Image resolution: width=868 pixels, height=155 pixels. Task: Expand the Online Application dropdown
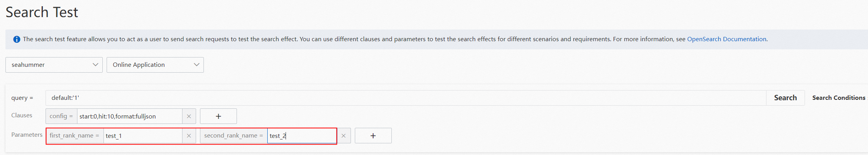coord(155,65)
